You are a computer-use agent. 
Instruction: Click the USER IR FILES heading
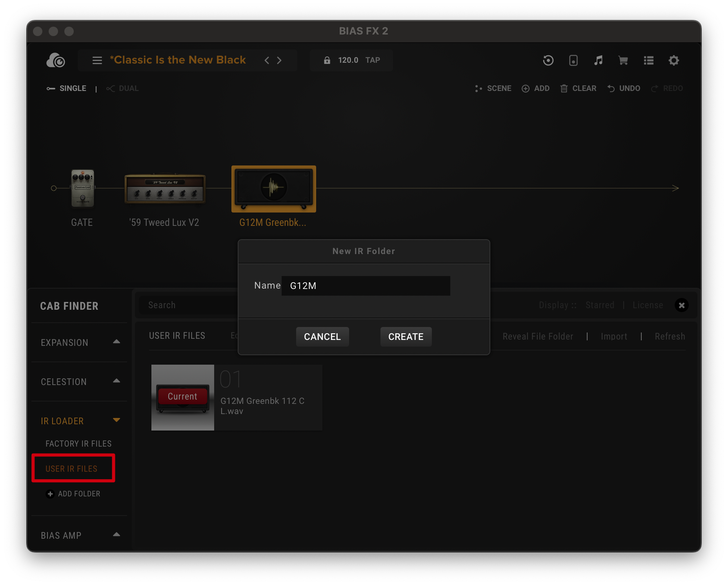pos(177,336)
